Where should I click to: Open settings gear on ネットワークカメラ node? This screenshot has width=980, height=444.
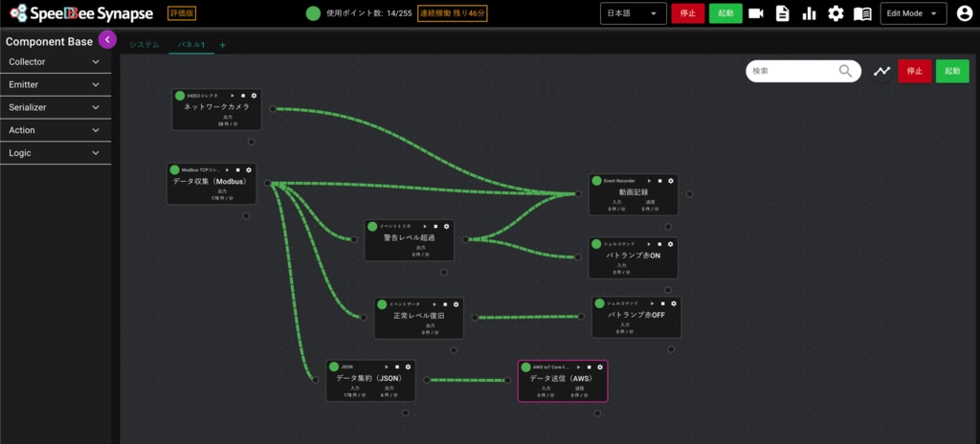pos(254,96)
